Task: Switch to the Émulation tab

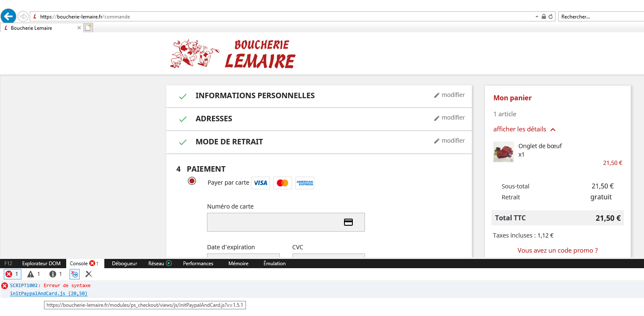Action: [x=274, y=264]
